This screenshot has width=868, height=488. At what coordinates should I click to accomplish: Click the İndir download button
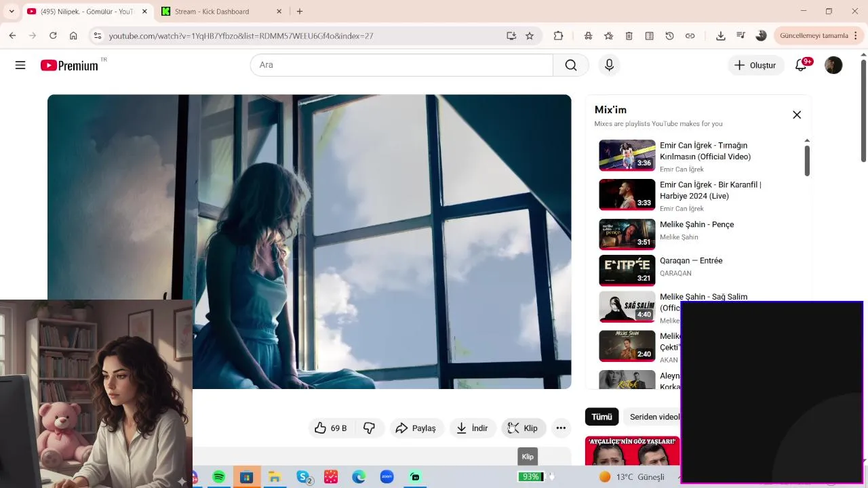click(473, 428)
